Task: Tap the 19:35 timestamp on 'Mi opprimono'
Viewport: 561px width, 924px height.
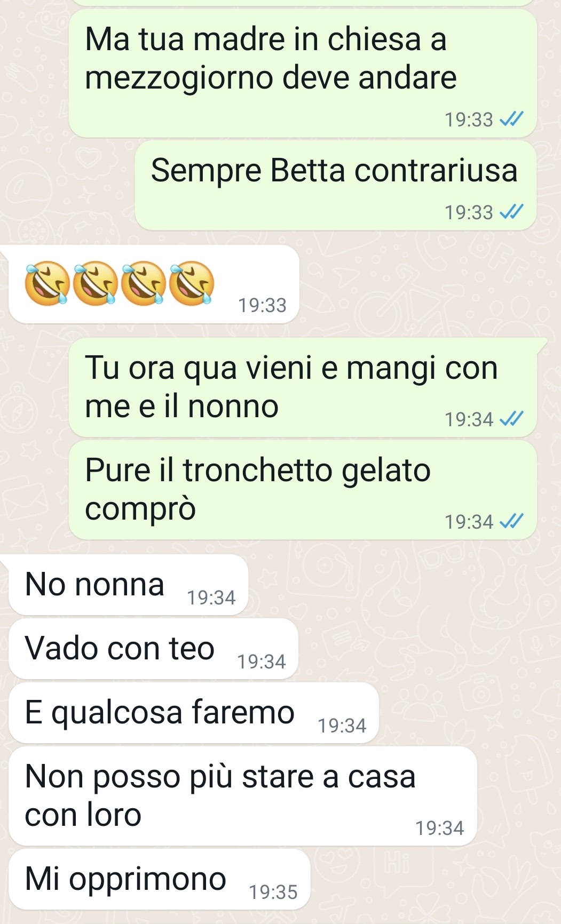Action: point(273,892)
